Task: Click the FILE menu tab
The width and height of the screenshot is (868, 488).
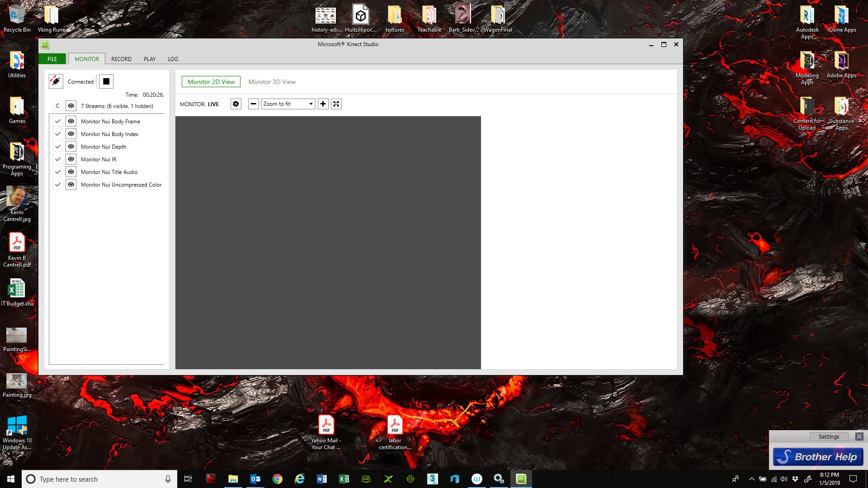Action: [52, 59]
